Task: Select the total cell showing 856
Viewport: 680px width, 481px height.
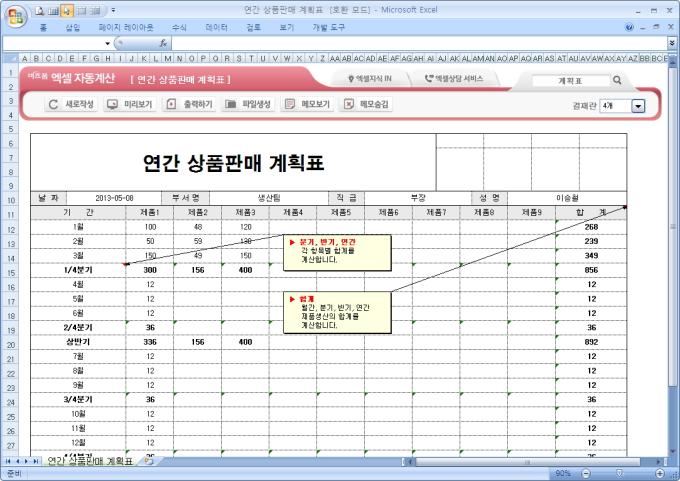Action: tap(591, 270)
